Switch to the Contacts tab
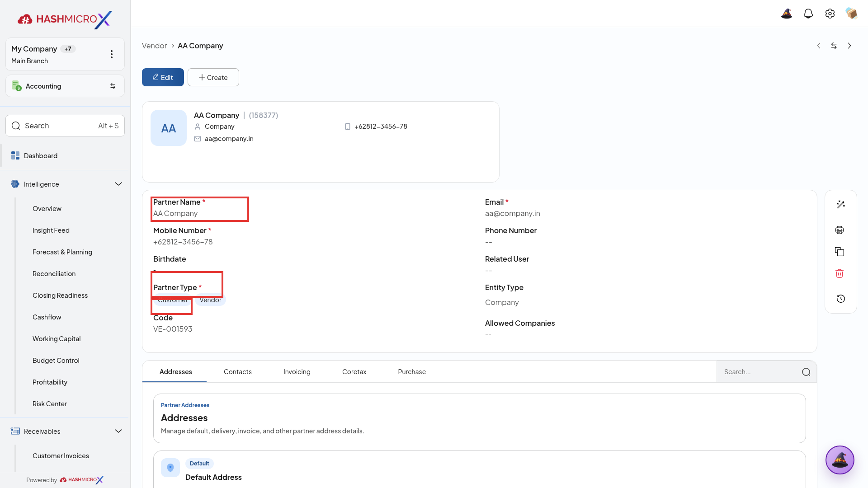This screenshot has width=868, height=488. point(238,372)
